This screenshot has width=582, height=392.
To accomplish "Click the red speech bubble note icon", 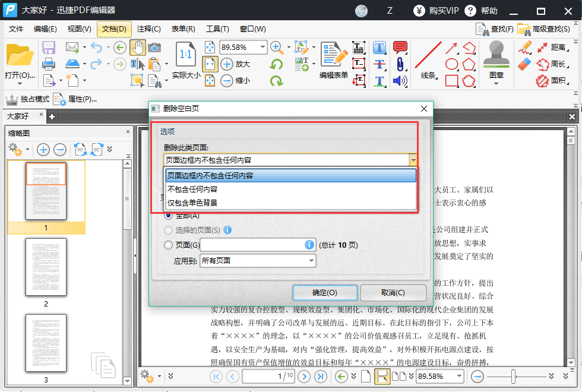I will point(400,48).
